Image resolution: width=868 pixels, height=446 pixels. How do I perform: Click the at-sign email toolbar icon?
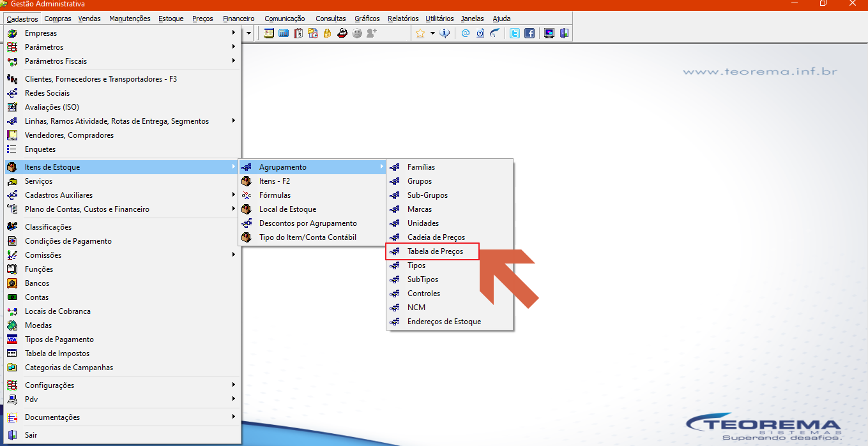pos(466,33)
